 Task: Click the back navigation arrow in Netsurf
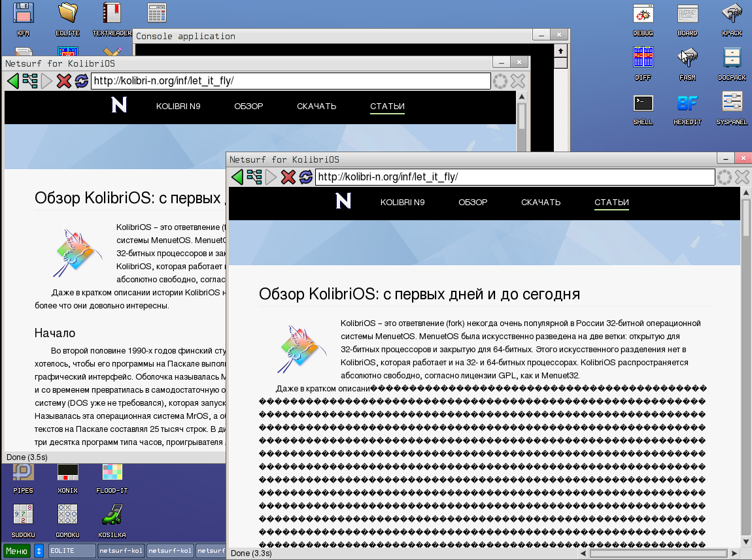point(238,176)
